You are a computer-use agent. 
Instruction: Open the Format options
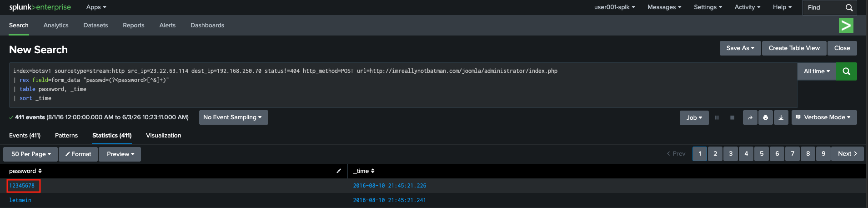[x=78, y=154]
